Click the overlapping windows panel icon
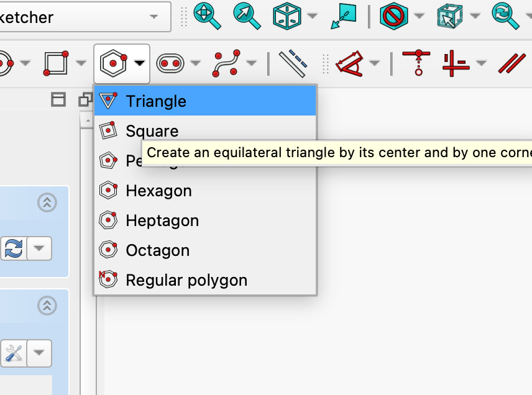The image size is (532, 395). [x=86, y=100]
